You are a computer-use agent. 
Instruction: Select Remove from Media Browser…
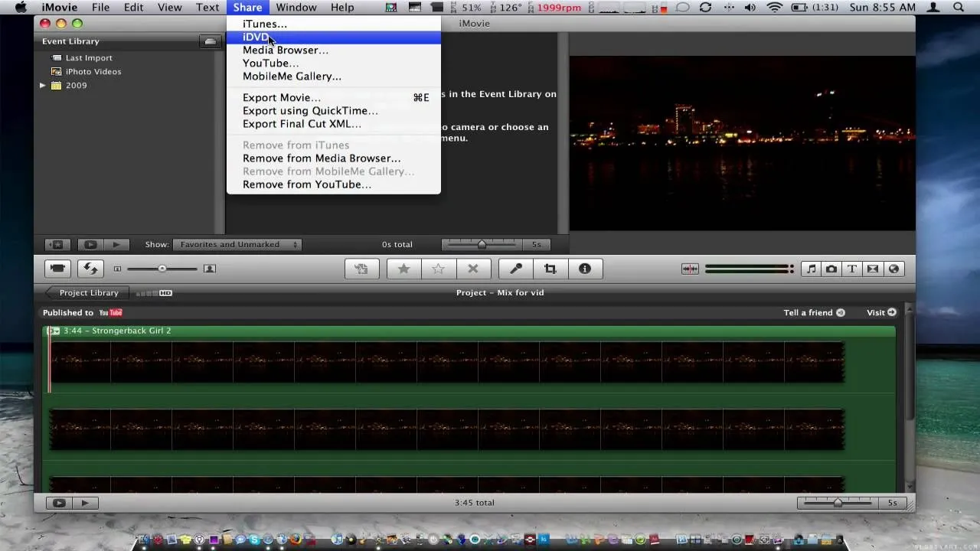point(333,158)
